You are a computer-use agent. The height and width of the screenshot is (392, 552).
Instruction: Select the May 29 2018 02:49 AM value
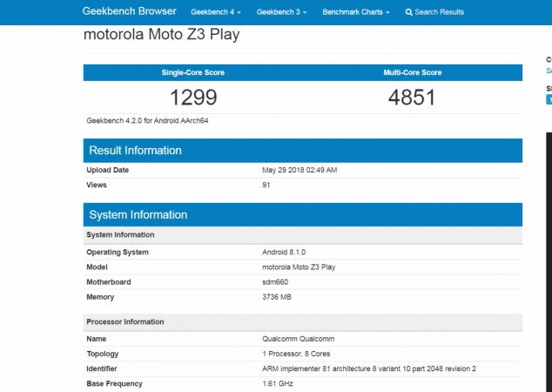[300, 170]
